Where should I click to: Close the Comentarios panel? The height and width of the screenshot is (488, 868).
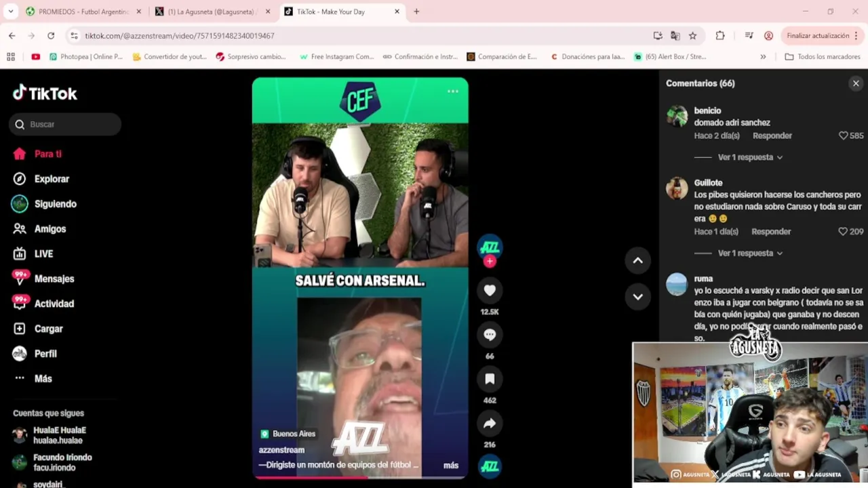click(x=856, y=83)
